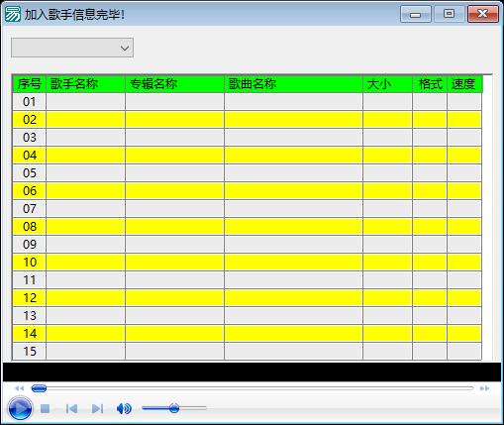Click the rewind double-arrow icon
The image size is (504, 425).
20,388
